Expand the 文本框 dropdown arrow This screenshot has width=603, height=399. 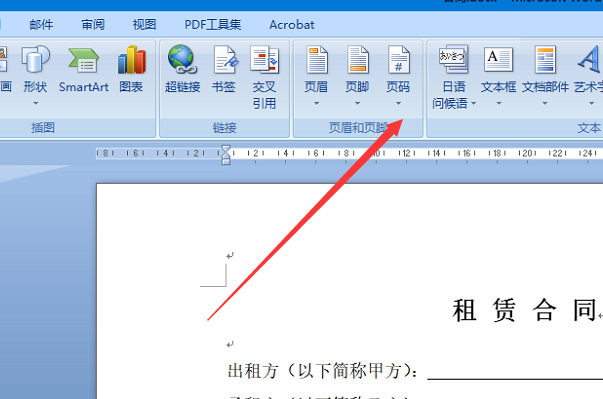click(x=499, y=103)
